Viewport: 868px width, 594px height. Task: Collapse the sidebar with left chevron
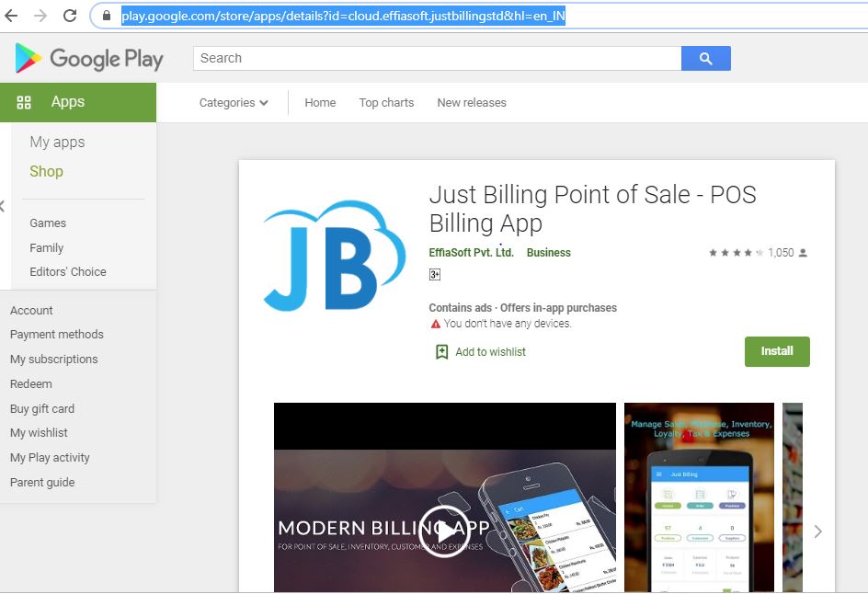click(2, 207)
